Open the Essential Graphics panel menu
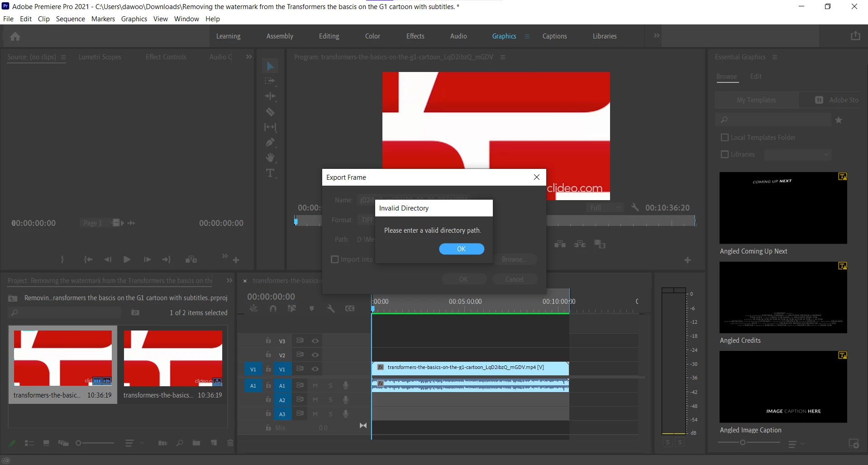Image resolution: width=868 pixels, height=465 pixels. pos(775,57)
